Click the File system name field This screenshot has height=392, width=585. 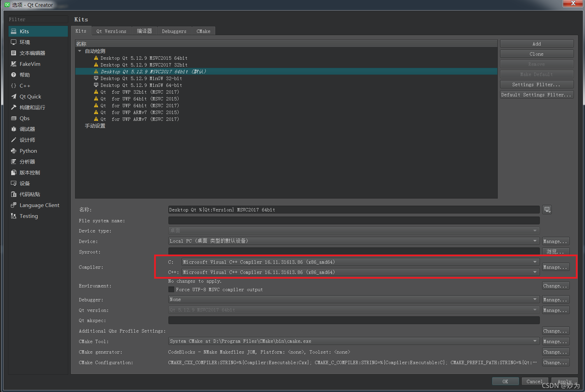pyautogui.click(x=354, y=221)
